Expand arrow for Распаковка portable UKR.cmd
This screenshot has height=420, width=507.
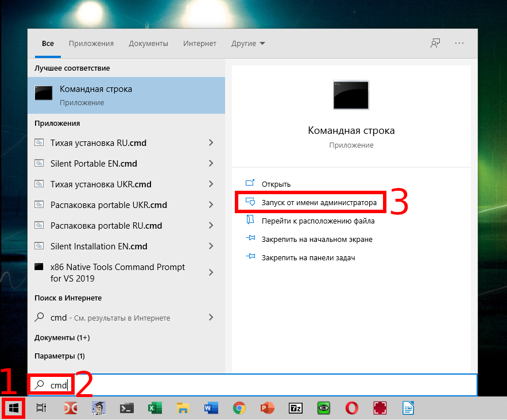211,205
